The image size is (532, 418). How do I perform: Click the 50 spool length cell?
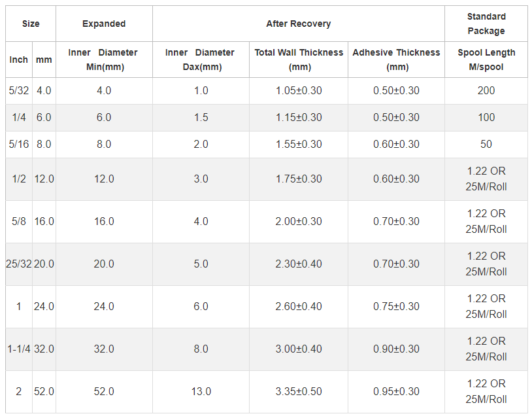(x=486, y=145)
